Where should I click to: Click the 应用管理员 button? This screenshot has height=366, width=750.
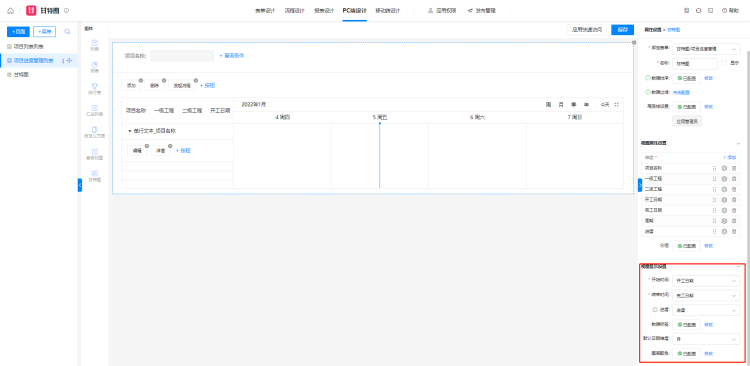[687, 121]
